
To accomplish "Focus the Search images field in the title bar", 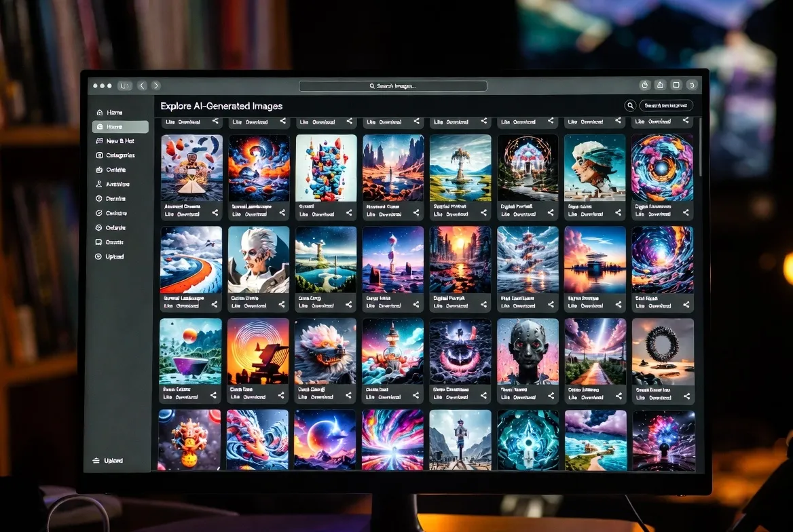I will (x=393, y=86).
